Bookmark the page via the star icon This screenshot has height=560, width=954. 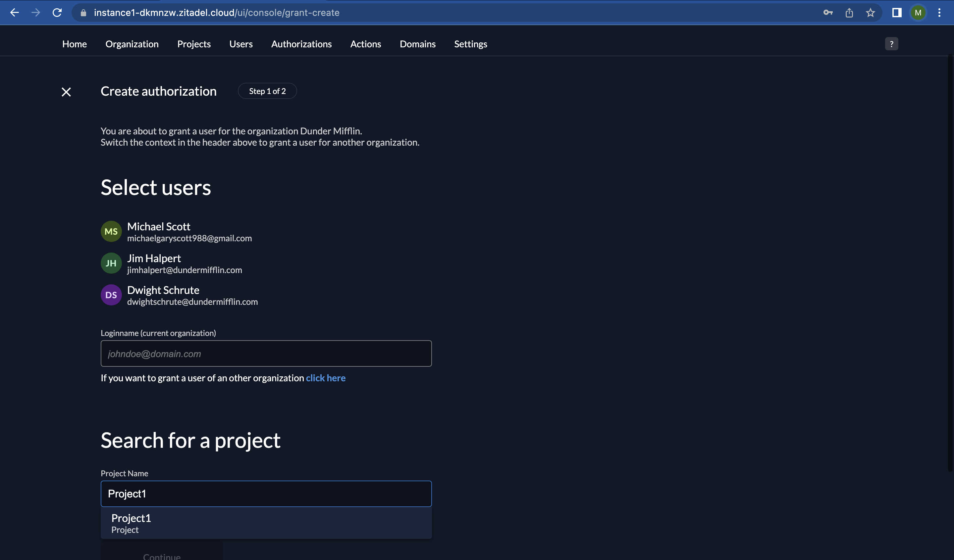(870, 13)
